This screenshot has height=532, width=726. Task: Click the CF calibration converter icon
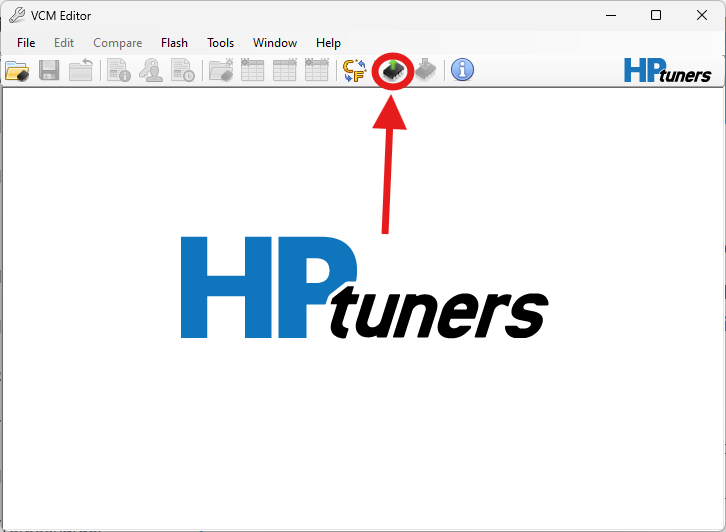click(355, 70)
